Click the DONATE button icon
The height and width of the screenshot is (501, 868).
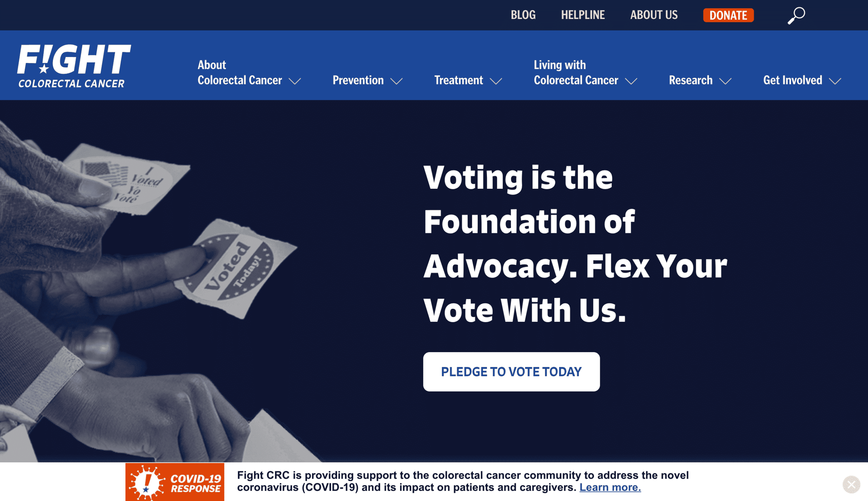point(728,14)
